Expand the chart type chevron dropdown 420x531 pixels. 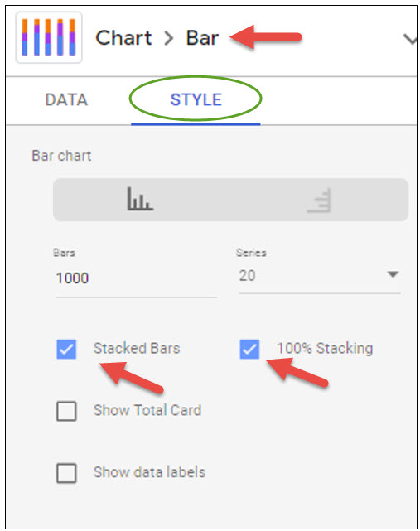(410, 39)
